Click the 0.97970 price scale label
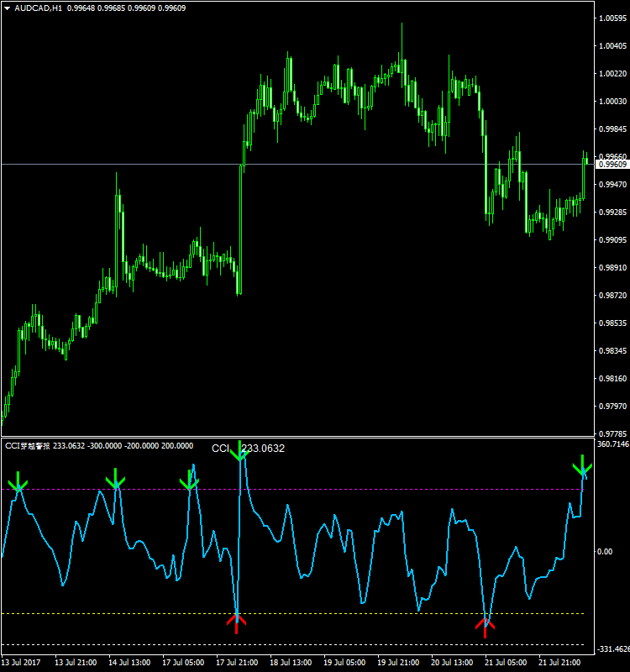The height and width of the screenshot is (672, 630). click(x=613, y=407)
